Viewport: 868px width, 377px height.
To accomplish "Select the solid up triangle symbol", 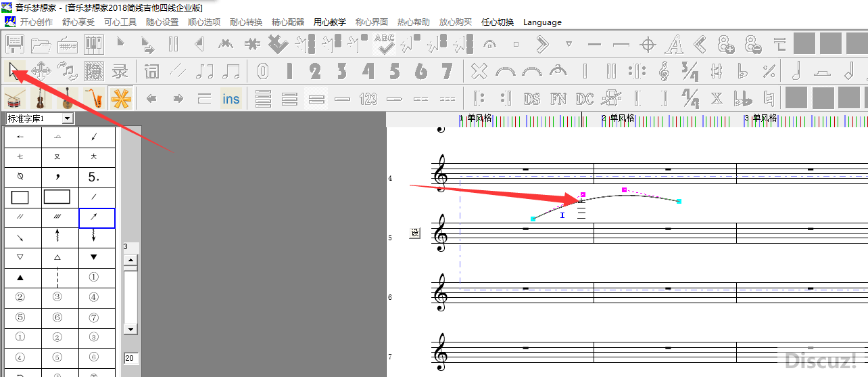I will 20,278.
